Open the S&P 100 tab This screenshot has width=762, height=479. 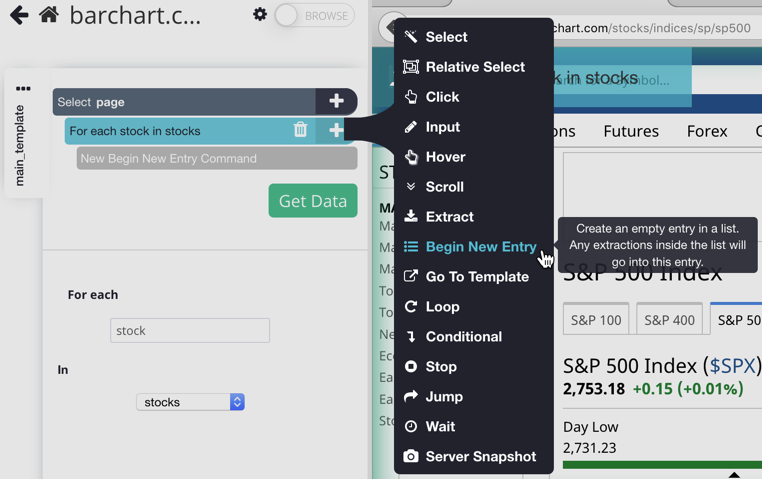click(596, 320)
